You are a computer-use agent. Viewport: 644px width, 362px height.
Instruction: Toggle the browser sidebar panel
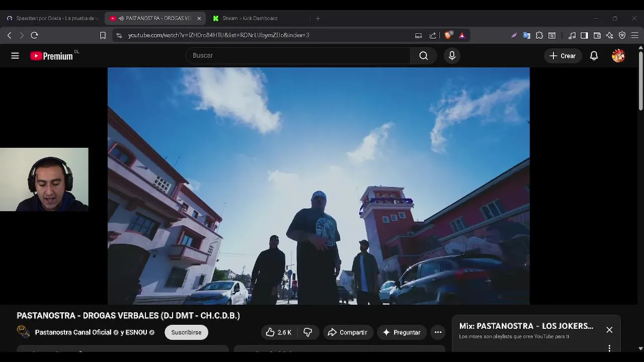point(584,35)
